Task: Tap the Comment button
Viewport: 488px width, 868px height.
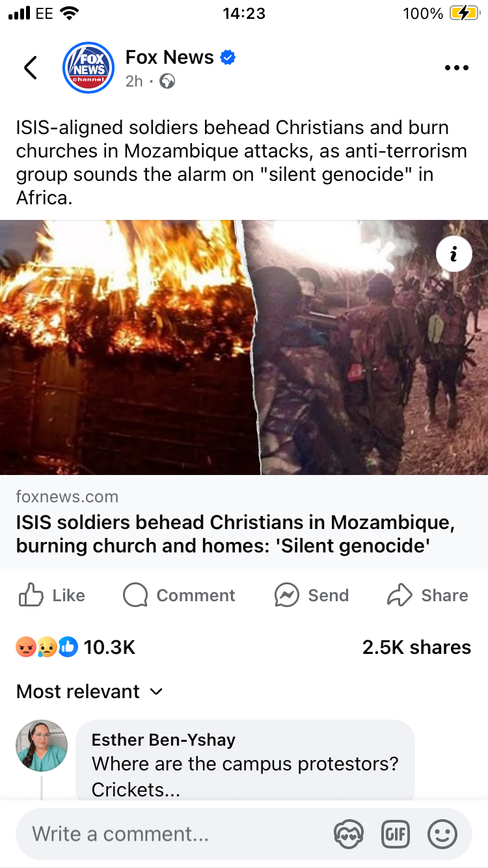Action: (179, 595)
